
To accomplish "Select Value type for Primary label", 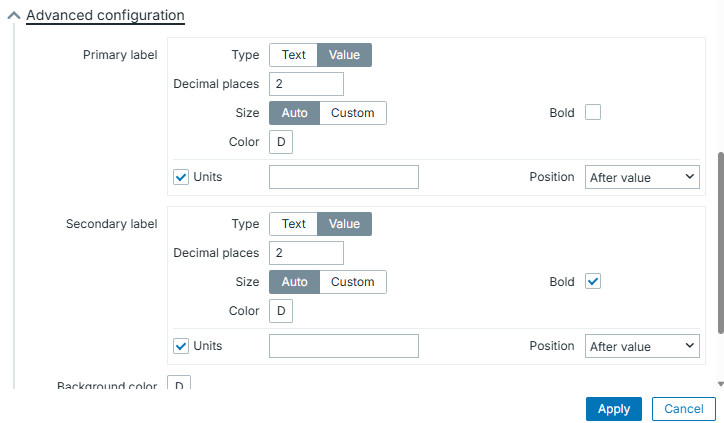I will 344,55.
